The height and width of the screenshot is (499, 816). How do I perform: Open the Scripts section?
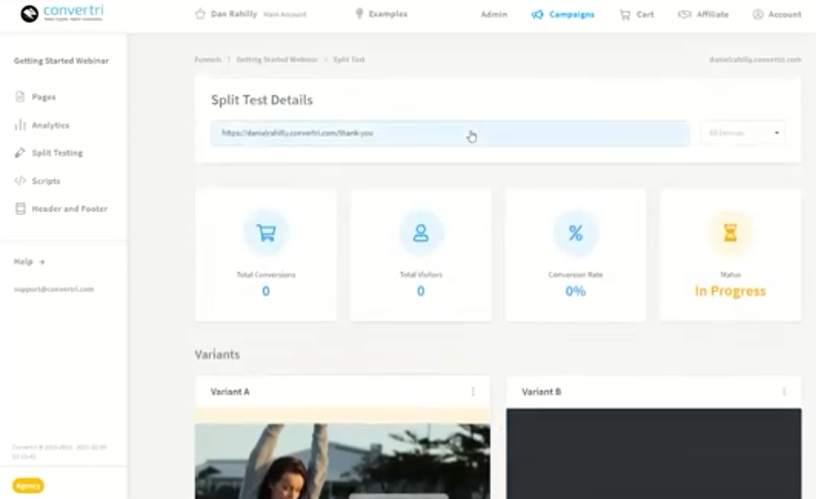45,181
